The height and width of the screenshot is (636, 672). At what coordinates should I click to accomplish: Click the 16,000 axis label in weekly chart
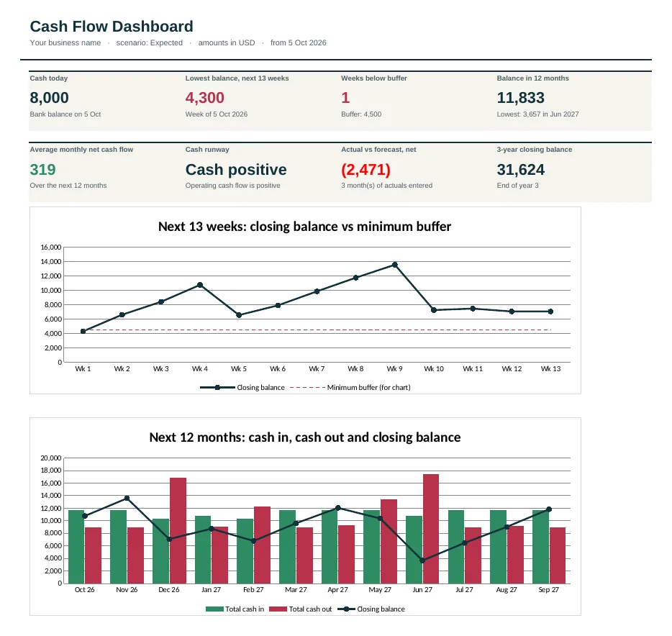pyautogui.click(x=51, y=247)
